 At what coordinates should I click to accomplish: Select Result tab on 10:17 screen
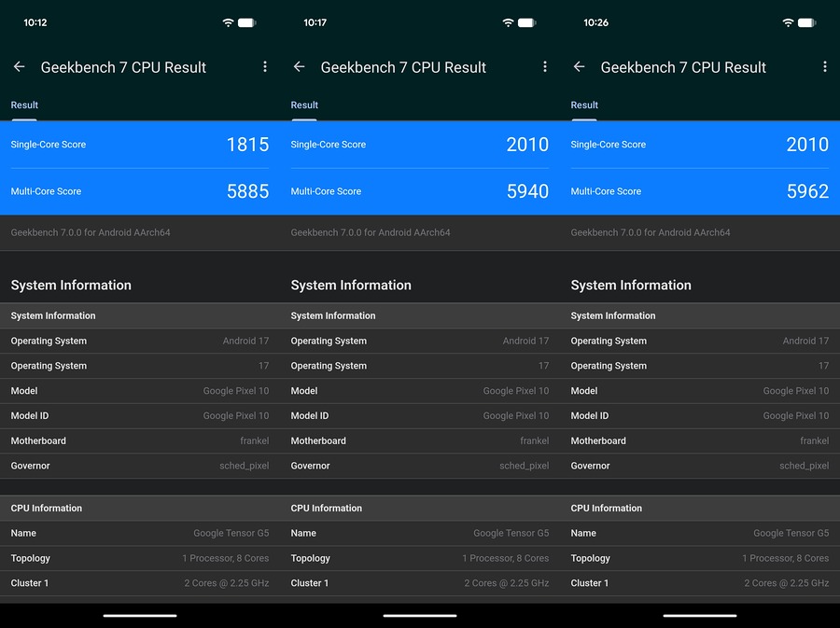pos(304,105)
